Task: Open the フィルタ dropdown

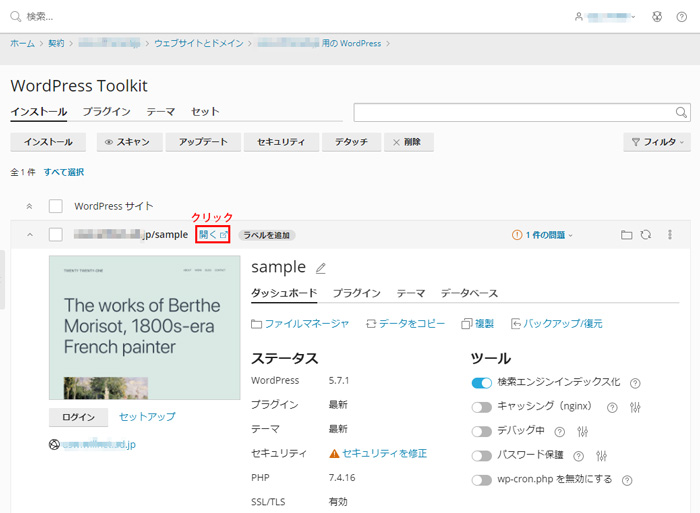Action: click(656, 142)
